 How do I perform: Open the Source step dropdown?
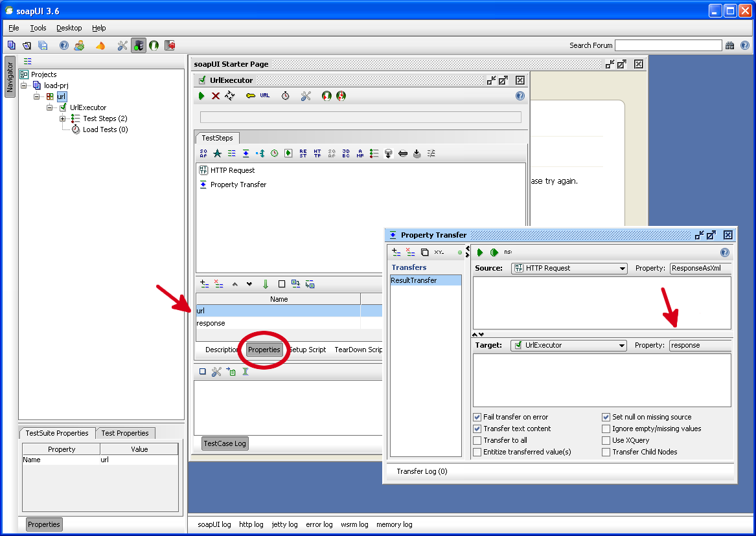(x=569, y=269)
